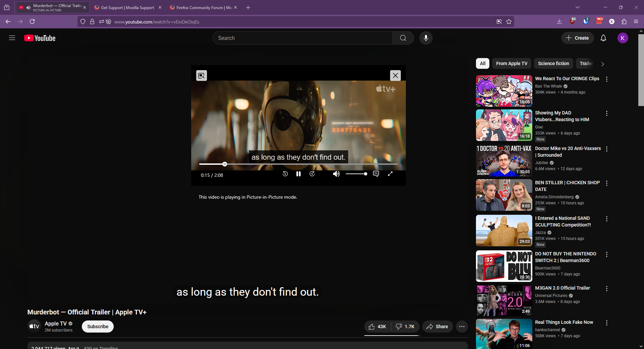Reload the page in Firefox

point(32,21)
